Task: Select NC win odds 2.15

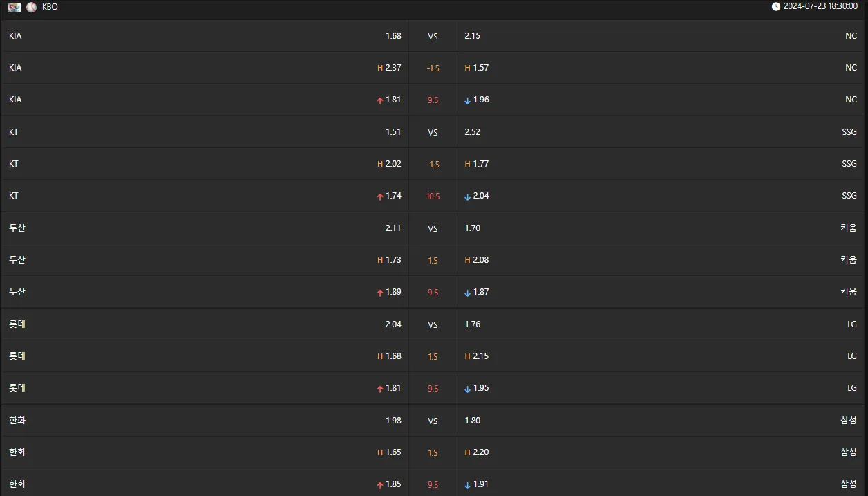Action: click(x=472, y=36)
